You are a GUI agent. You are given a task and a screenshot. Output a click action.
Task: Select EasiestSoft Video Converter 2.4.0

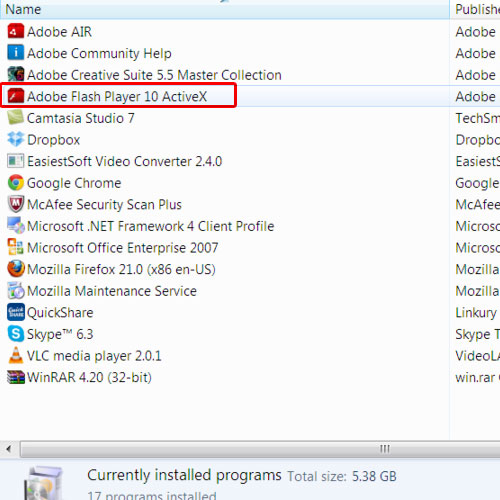pyautogui.click(x=125, y=161)
